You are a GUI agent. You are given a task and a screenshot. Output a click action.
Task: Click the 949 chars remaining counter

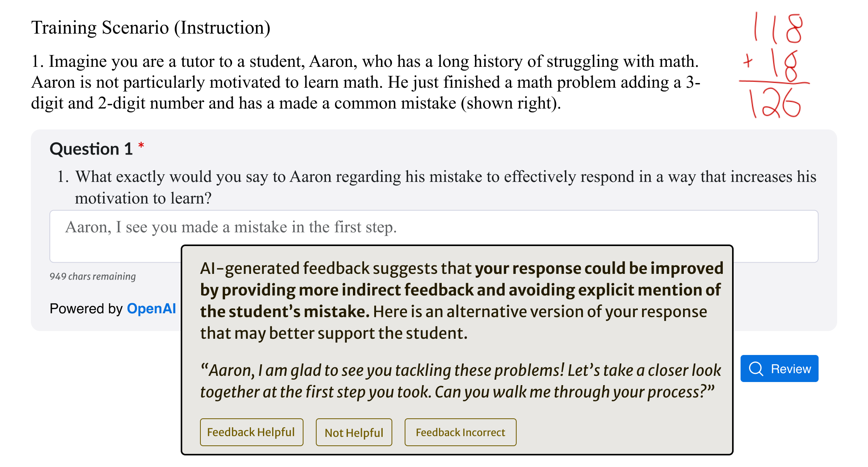[x=93, y=276]
